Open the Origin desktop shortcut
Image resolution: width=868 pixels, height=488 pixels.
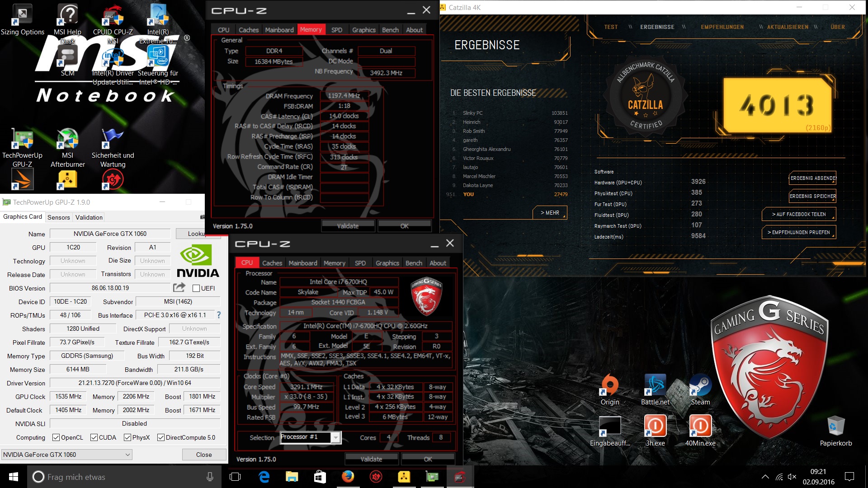pos(610,390)
